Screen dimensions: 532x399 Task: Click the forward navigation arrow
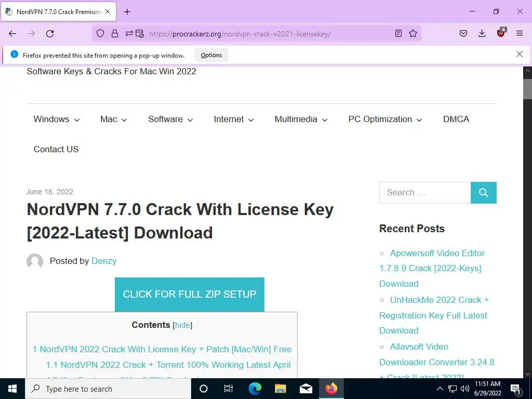pos(31,33)
